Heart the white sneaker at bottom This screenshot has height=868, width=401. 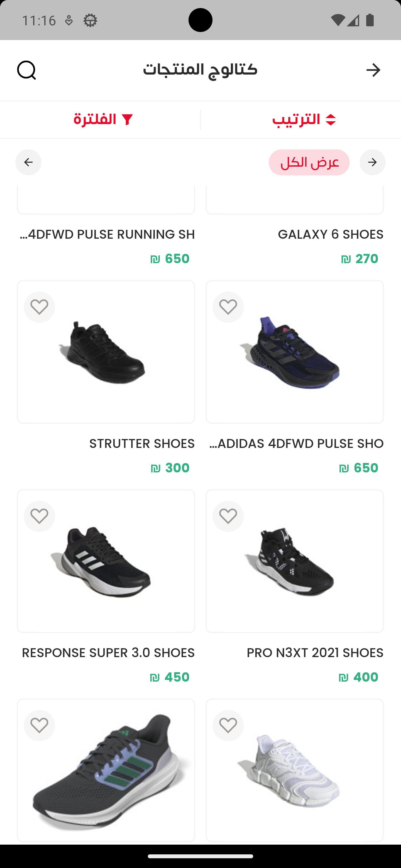click(228, 726)
